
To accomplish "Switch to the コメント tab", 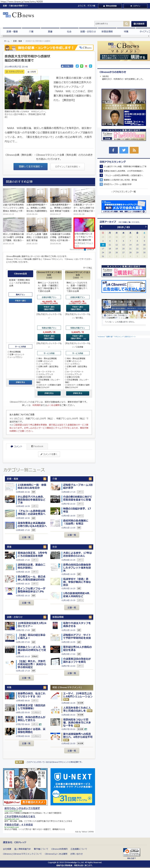I will point(16,446).
